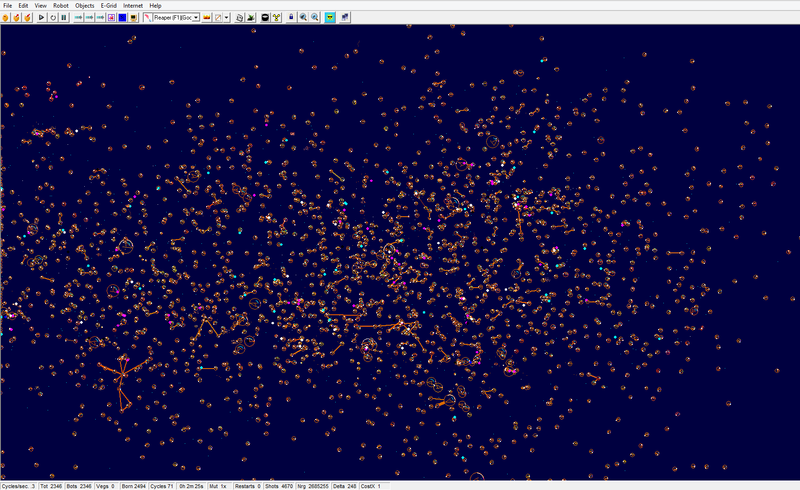Click the '0h 2m 25s' elapsed time entry

[191, 486]
